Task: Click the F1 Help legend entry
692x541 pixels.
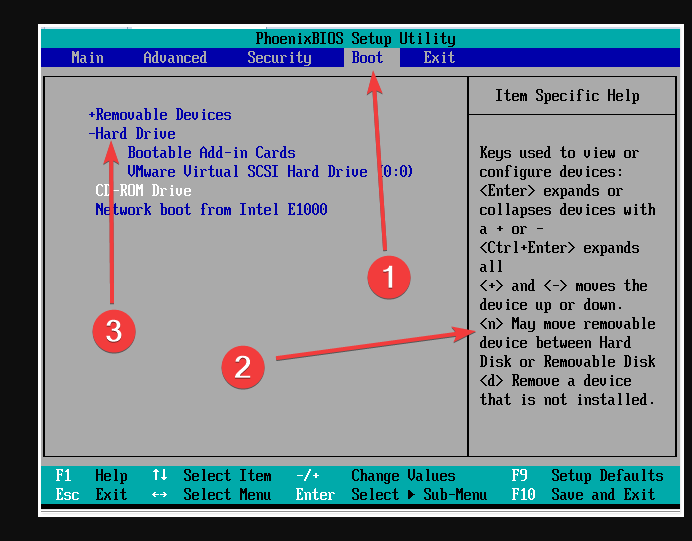Action: coord(91,476)
